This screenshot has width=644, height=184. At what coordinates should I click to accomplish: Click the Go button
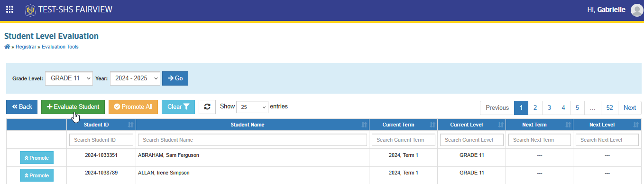(175, 78)
